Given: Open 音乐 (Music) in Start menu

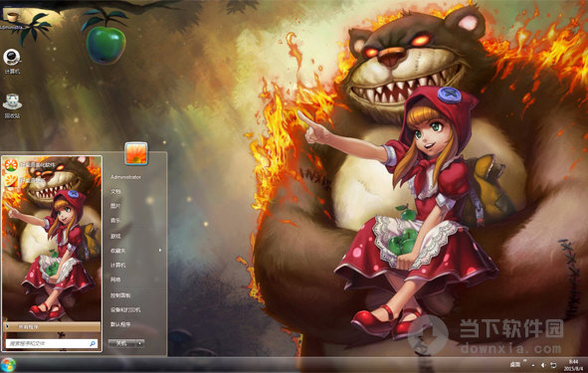Looking at the screenshot, I should 115,221.
